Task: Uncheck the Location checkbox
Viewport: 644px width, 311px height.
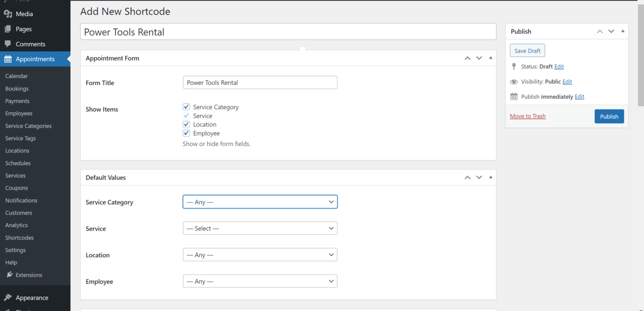Action: (186, 125)
